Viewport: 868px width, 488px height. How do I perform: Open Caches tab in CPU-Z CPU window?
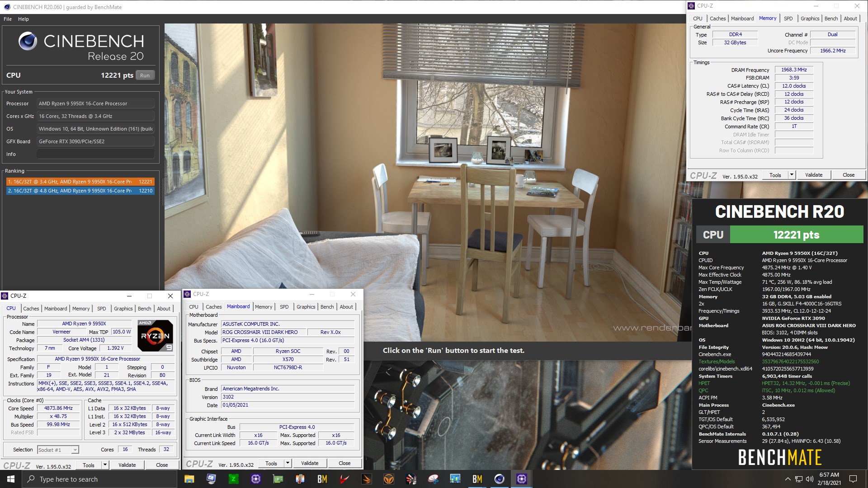tap(31, 309)
